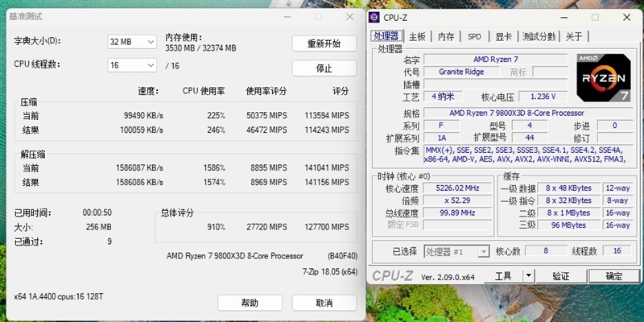Viewport: 644px width, 322px height.
Task: Click the 'x64 1A.4400 cpus:16 128T' status text
Action: [59, 296]
